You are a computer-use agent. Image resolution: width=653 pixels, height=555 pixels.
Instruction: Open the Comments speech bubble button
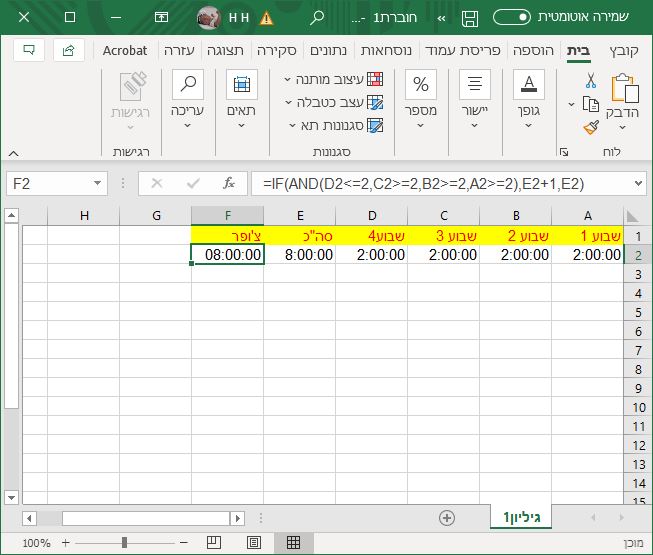click(29, 50)
